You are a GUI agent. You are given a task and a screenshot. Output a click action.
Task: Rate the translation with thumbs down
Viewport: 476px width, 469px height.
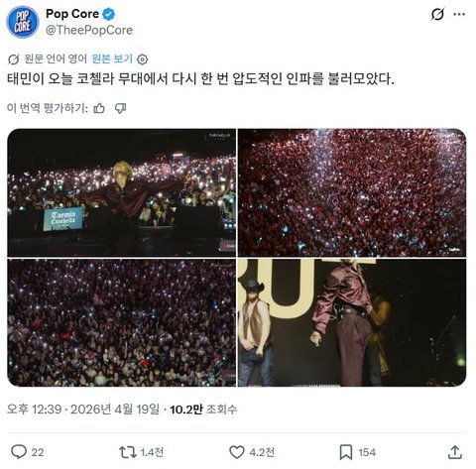tap(120, 108)
